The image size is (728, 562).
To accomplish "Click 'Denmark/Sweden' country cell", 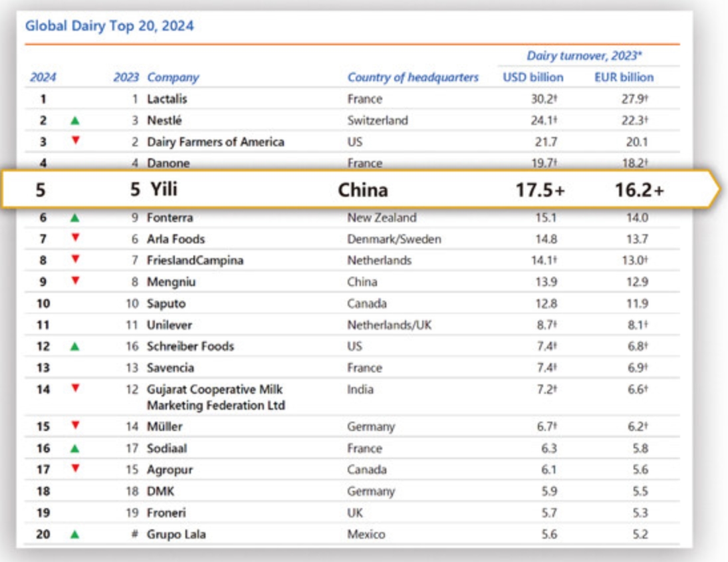I will tap(394, 239).
